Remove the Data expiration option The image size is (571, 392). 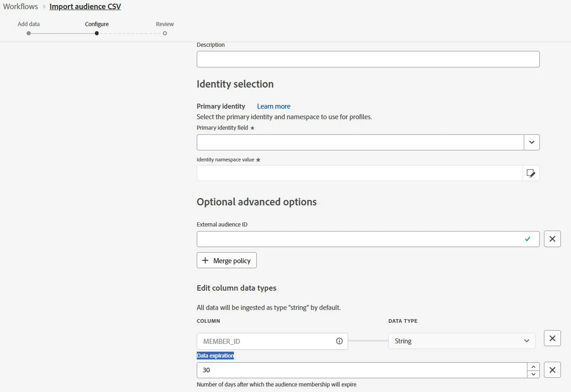click(x=552, y=370)
